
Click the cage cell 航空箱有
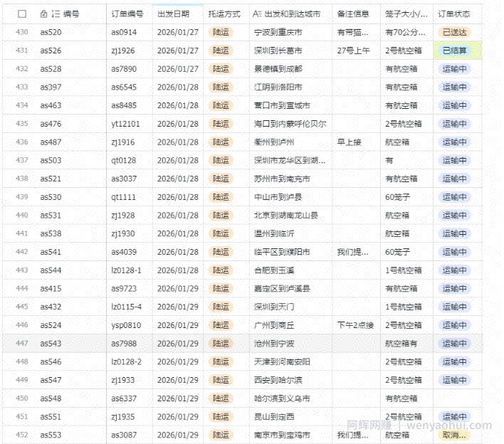[401, 344]
